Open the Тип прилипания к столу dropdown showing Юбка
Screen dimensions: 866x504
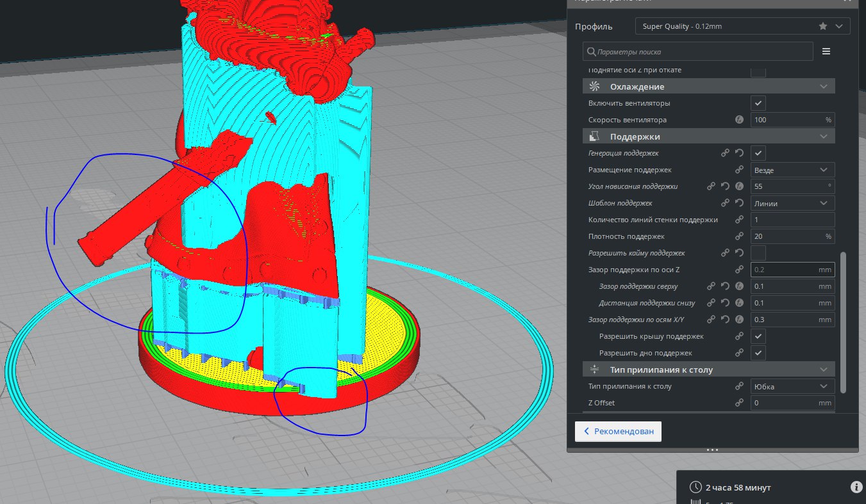tap(793, 386)
